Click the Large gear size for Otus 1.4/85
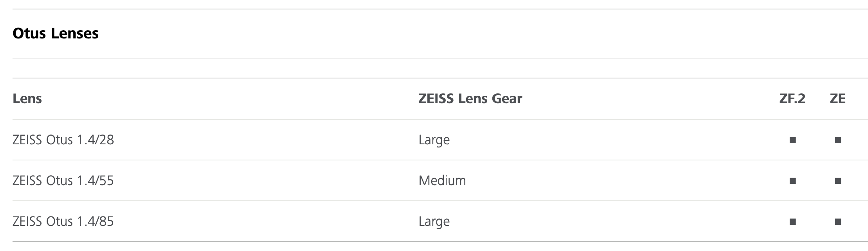The width and height of the screenshot is (868, 251). coord(434,222)
